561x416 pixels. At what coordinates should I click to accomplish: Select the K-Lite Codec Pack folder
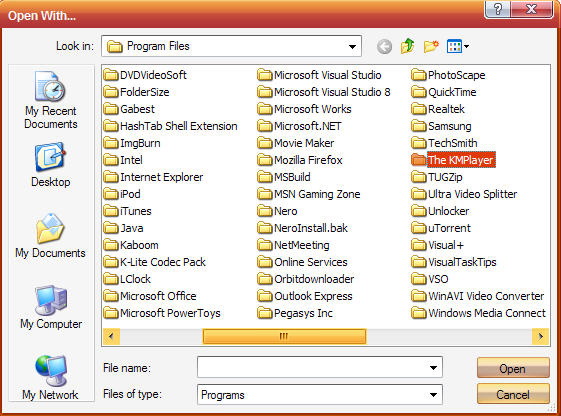tap(155, 262)
